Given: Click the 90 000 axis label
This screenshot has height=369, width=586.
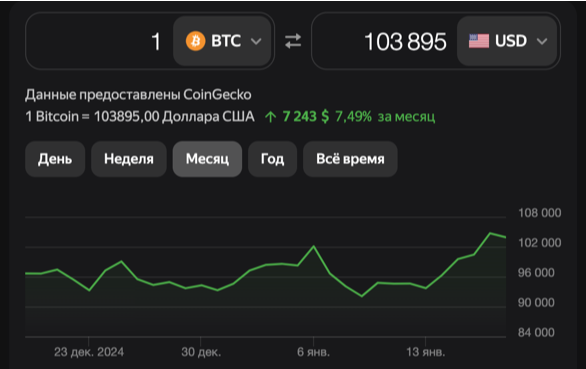Looking at the screenshot, I should [536, 303].
